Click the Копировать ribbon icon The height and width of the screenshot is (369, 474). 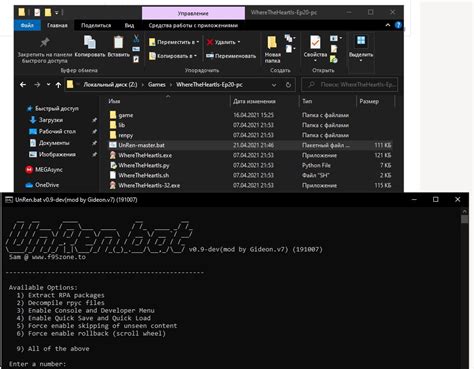point(90,43)
